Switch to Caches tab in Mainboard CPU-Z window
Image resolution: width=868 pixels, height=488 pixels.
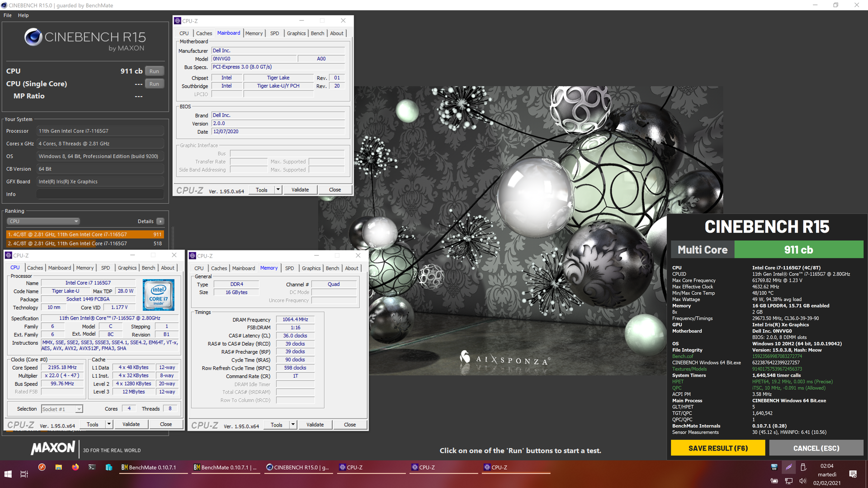[x=204, y=33]
